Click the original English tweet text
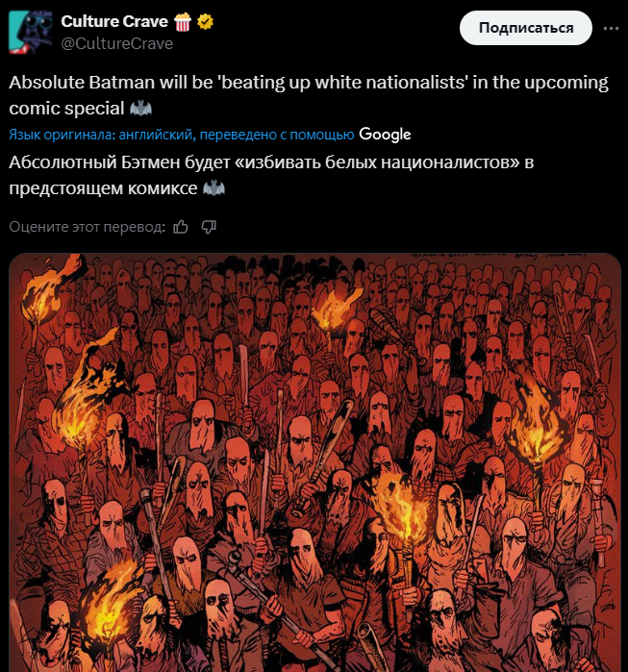The width and height of the screenshot is (628, 672). click(x=309, y=95)
